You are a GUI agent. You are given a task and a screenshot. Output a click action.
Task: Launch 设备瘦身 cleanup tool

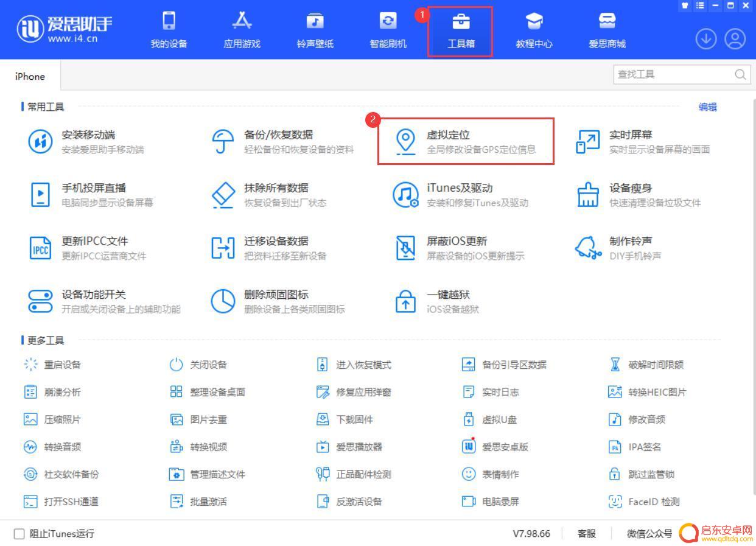click(639, 195)
